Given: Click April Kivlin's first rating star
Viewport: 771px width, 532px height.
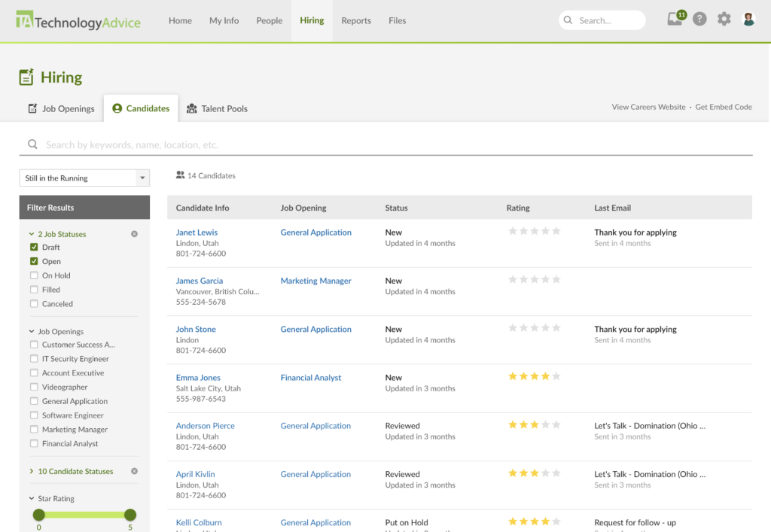Looking at the screenshot, I should click(x=512, y=473).
